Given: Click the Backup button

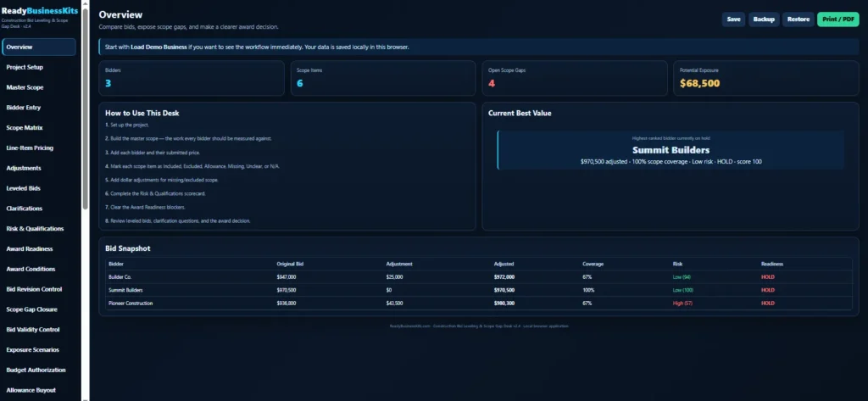Looking at the screenshot, I should 764,19.
